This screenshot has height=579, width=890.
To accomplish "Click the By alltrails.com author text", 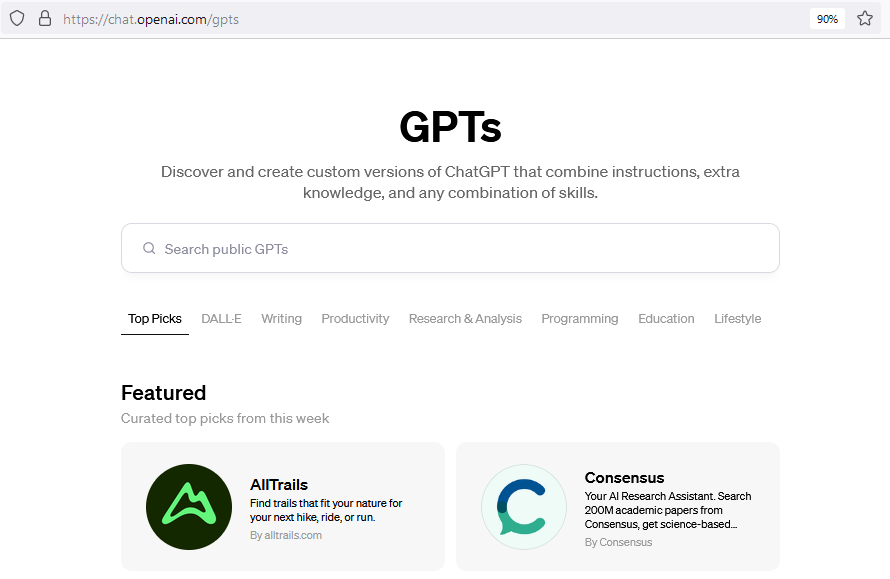I will 286,535.
